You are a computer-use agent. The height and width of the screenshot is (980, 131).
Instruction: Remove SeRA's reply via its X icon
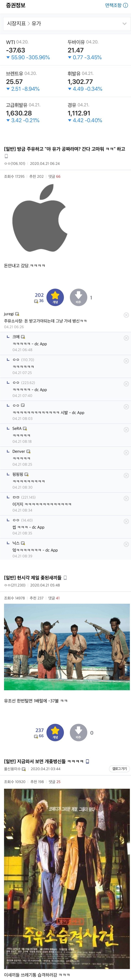[x=126, y=430]
